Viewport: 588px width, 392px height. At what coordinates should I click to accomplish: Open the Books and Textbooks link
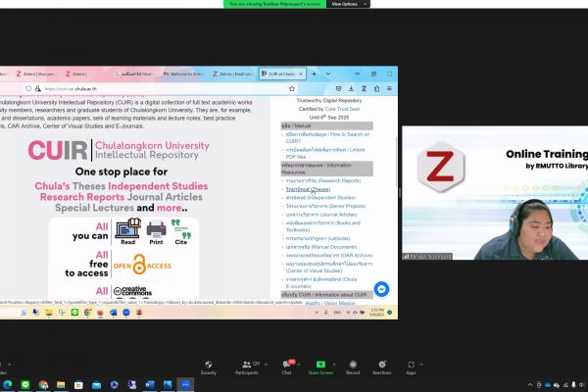pos(322,226)
